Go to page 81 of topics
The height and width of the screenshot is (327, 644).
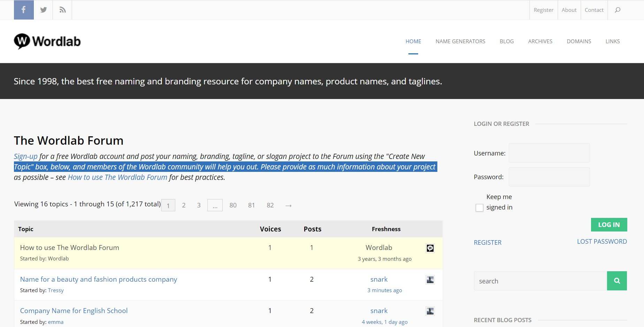[x=252, y=205]
